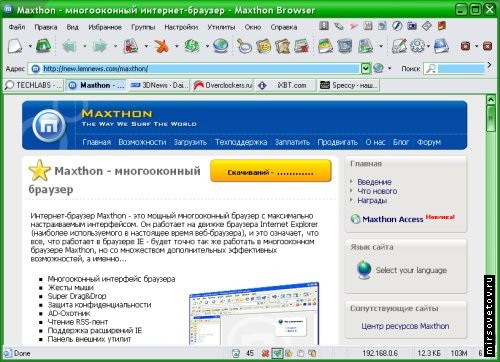Click the colorful folders toolbar icon
This screenshot has width=500, height=362.
(325, 46)
